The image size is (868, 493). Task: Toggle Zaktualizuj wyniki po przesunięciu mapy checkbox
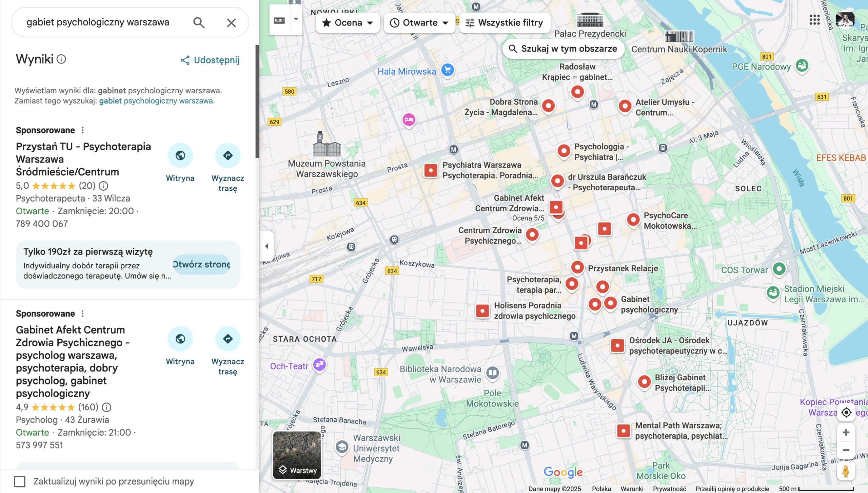[x=20, y=481]
